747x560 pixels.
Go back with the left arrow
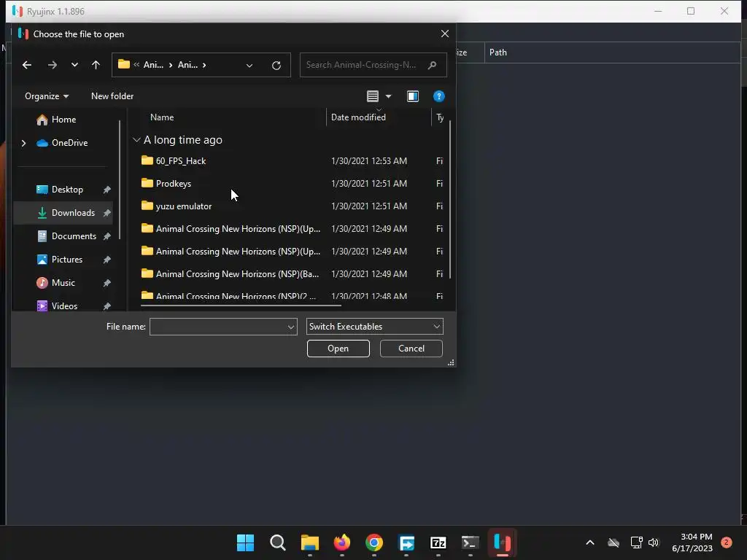[27, 65]
